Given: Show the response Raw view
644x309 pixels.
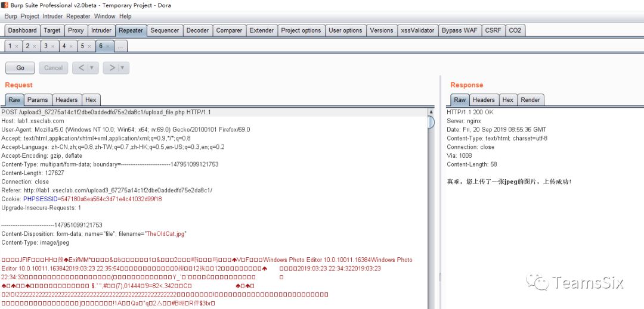Looking at the screenshot, I should coord(460,99).
